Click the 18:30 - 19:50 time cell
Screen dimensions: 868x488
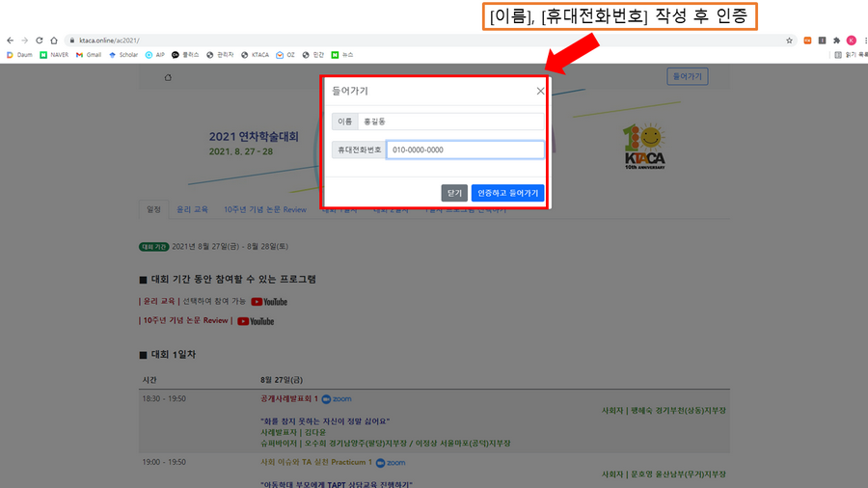coord(164,398)
